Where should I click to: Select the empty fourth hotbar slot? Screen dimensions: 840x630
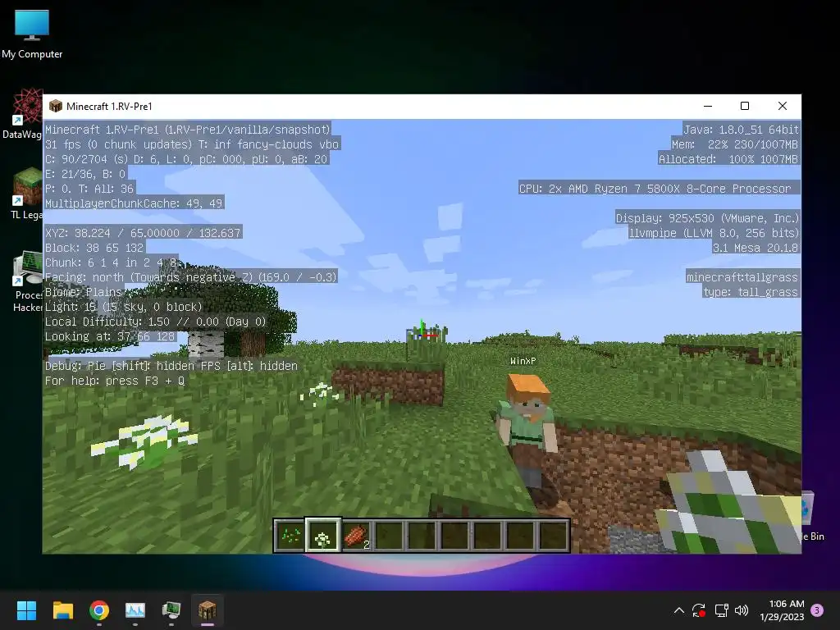point(389,535)
